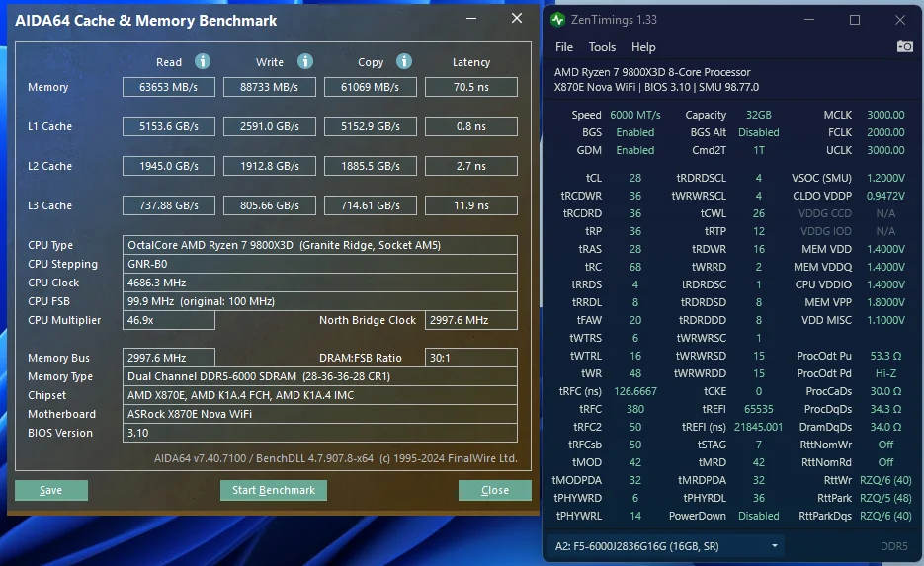Click the L3 Cache Read value 737.88 GB/s
Viewport: 924px width, 566px height.
(x=169, y=205)
